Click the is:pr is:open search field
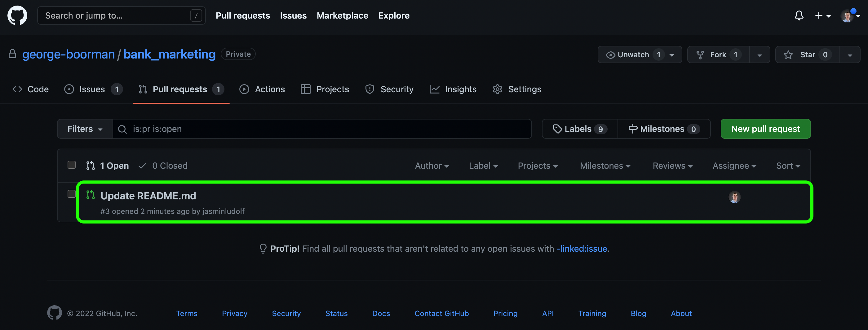 pyautogui.click(x=322, y=129)
